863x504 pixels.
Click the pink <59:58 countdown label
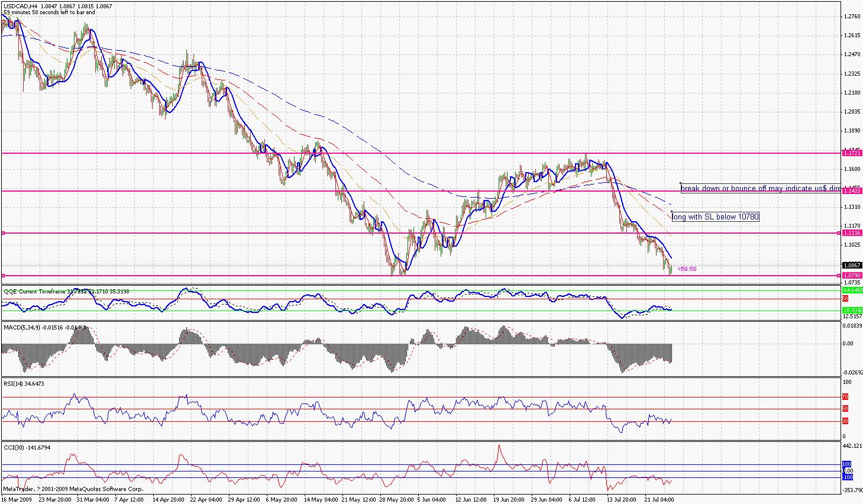[687, 269]
